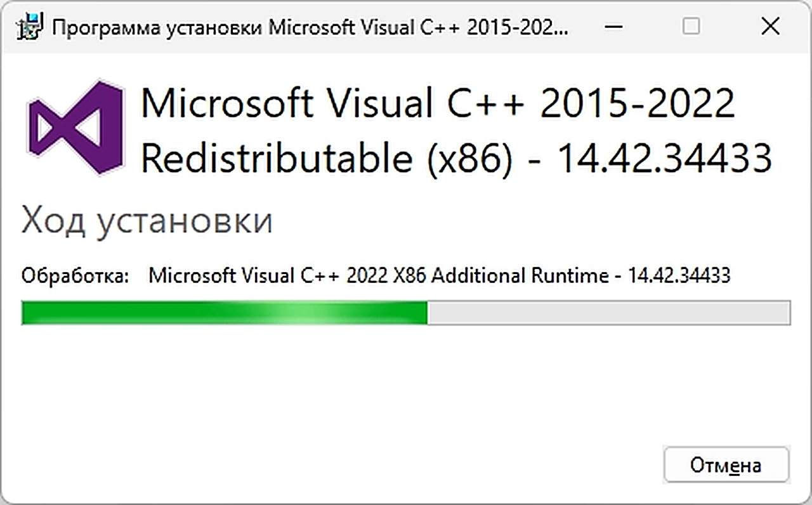Image resolution: width=812 pixels, height=505 pixels.
Task: Click the 2015-2022 year range in the heading
Action: pyautogui.click(x=638, y=103)
